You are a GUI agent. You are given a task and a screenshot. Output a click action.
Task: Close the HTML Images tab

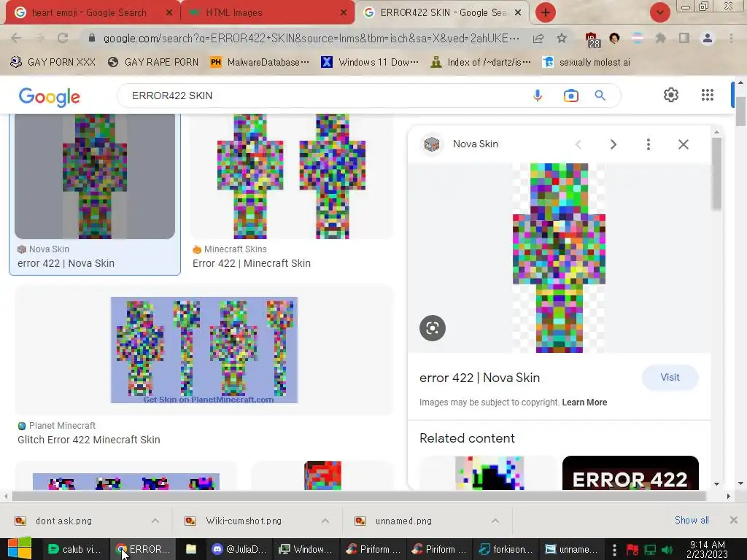[344, 13]
